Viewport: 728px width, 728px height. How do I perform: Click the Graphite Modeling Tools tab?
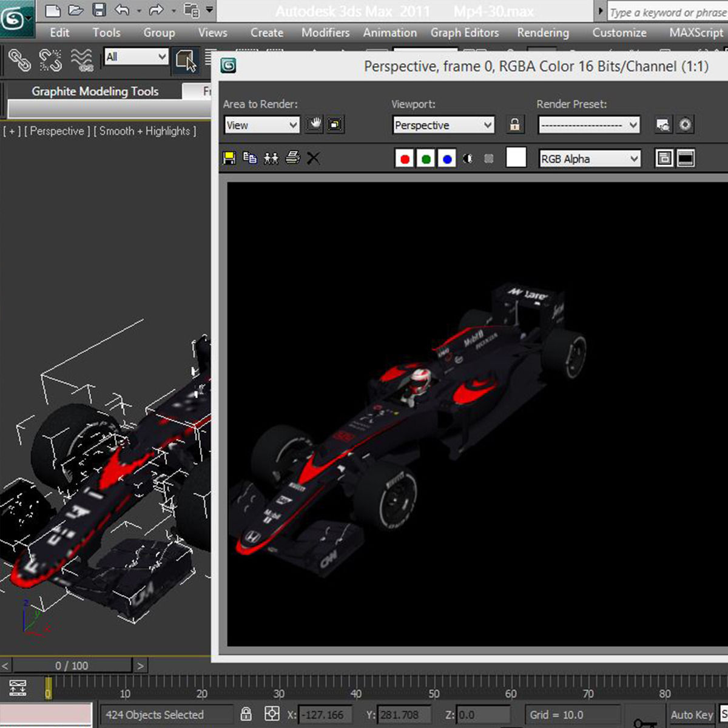click(x=95, y=92)
